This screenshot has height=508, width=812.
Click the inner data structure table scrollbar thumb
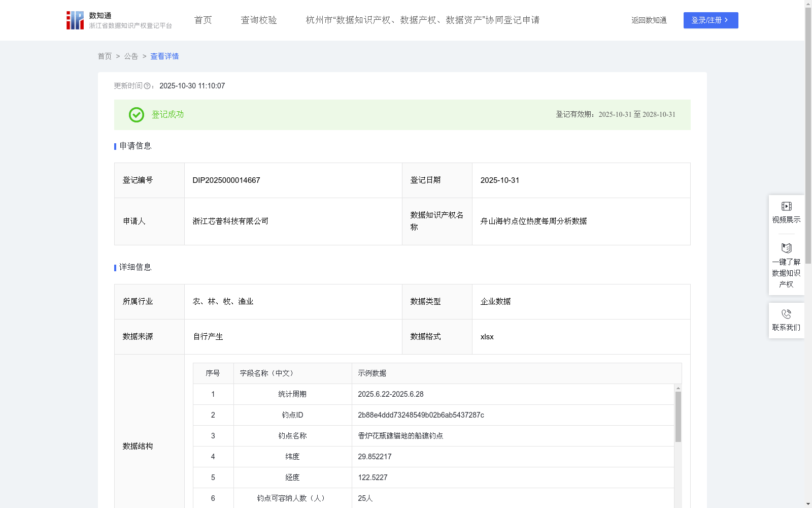point(678,417)
